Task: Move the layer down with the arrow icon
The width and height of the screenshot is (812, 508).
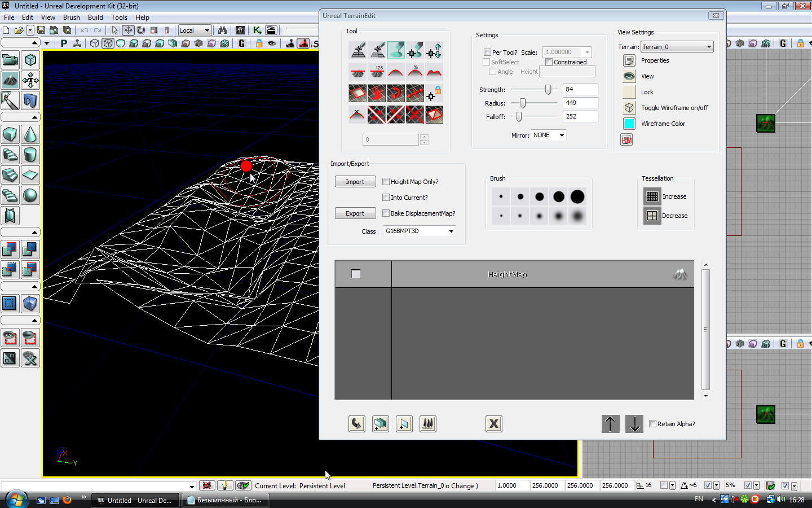Action: [634, 424]
